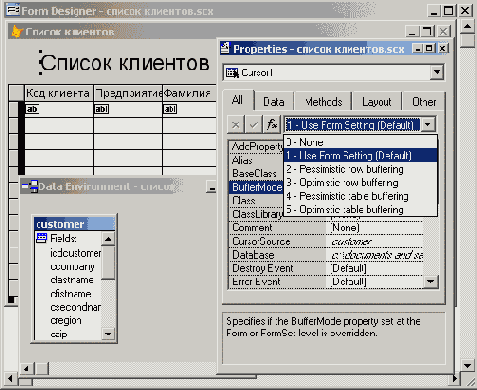Select the clastname field

(x=72, y=280)
